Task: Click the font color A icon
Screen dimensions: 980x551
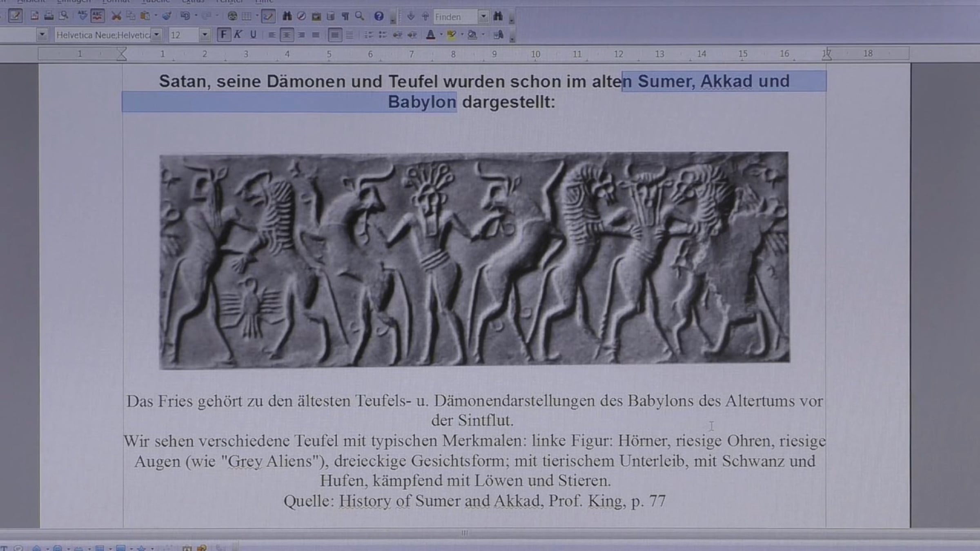Action: pos(430,35)
